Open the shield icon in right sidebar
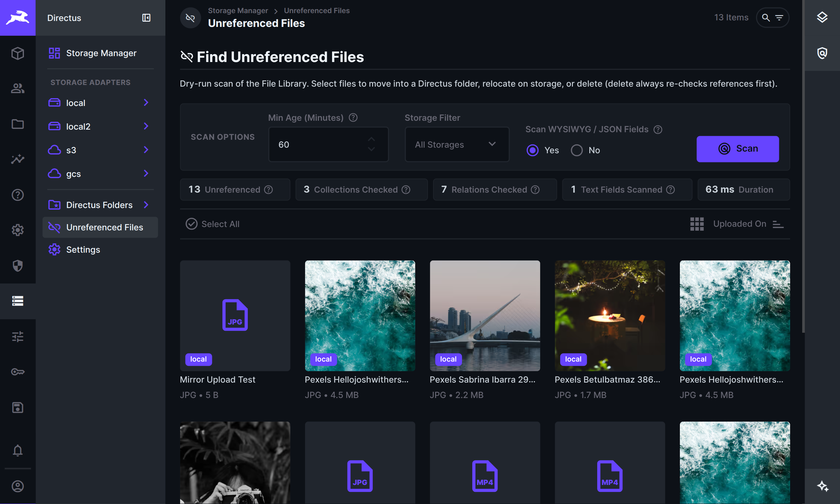 pyautogui.click(x=822, y=53)
